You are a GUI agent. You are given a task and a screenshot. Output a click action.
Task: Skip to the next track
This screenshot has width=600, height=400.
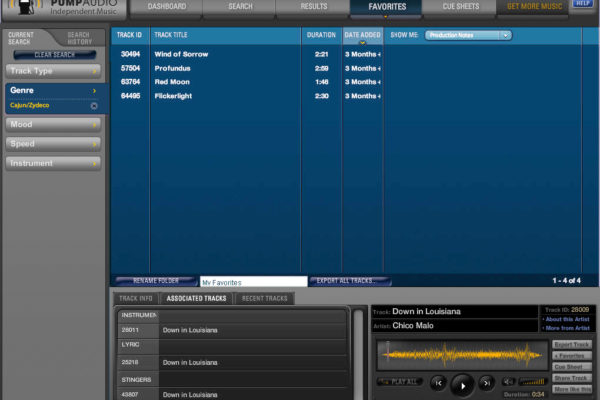486,382
